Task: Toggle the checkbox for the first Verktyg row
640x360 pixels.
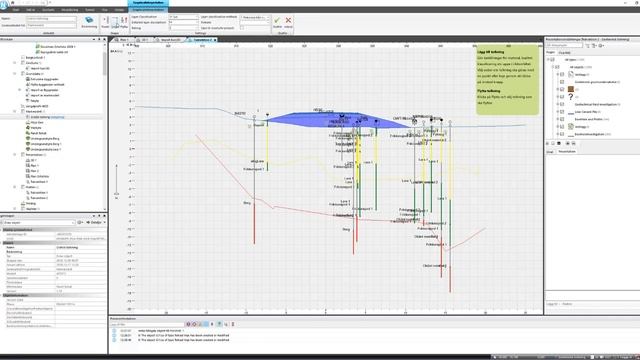Action: (562, 74)
